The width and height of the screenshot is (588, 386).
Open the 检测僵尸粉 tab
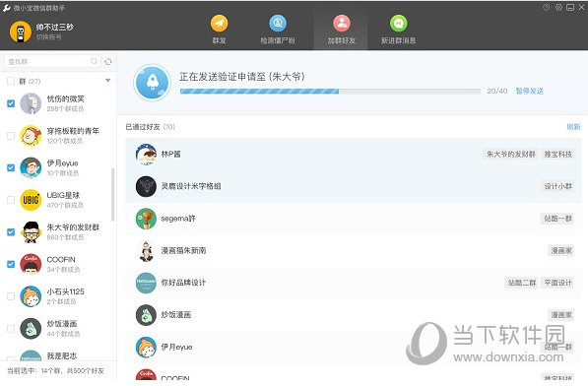pyautogui.click(x=278, y=30)
